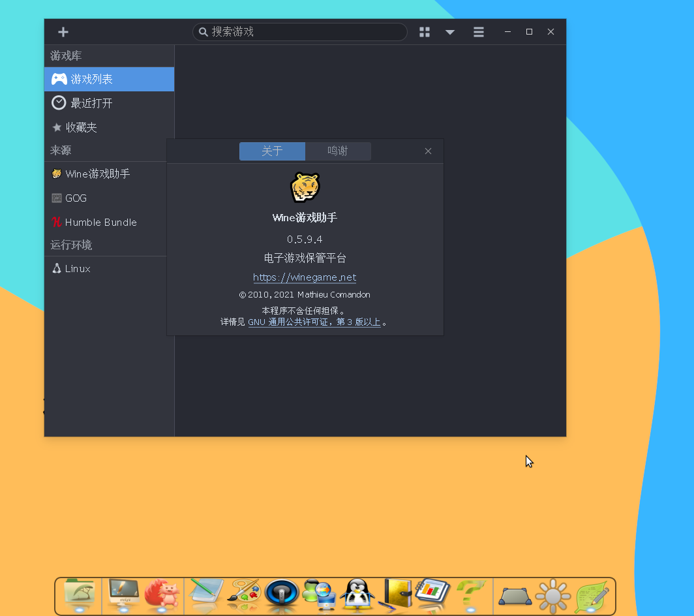This screenshot has height=616, width=694.
Task: Open the hamburger main menu
Action: (x=479, y=32)
